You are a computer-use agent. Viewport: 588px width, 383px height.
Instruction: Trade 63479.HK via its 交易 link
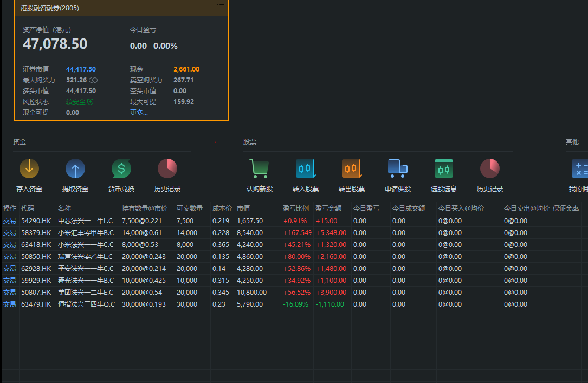pyautogui.click(x=9, y=304)
